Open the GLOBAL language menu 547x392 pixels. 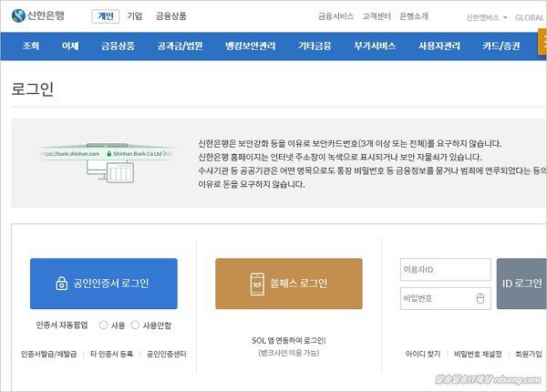click(x=529, y=17)
